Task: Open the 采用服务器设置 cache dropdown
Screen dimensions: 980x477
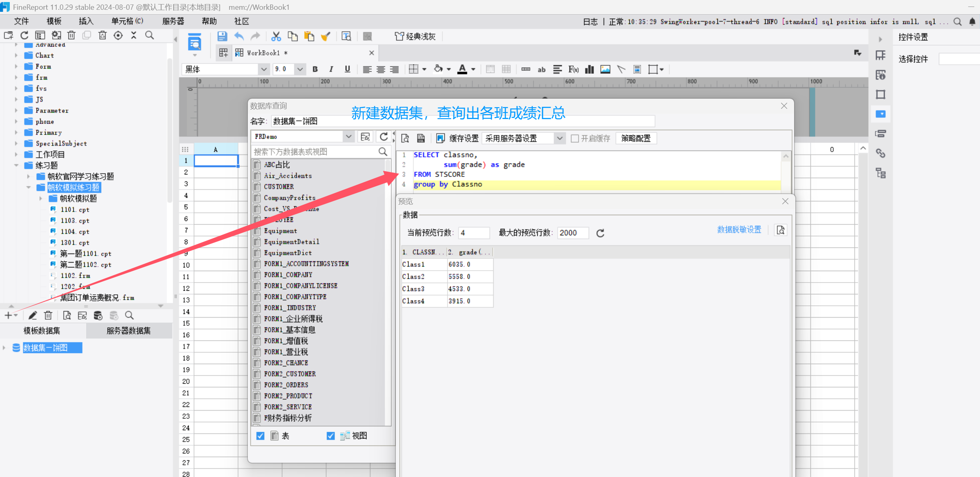Action: tap(560, 139)
